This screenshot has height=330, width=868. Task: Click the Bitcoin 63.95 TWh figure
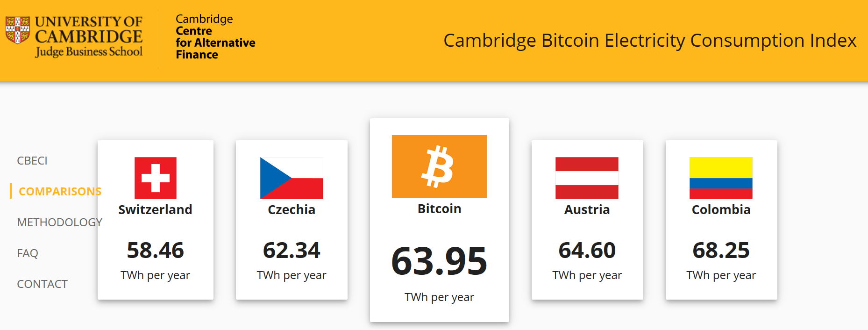pyautogui.click(x=439, y=261)
